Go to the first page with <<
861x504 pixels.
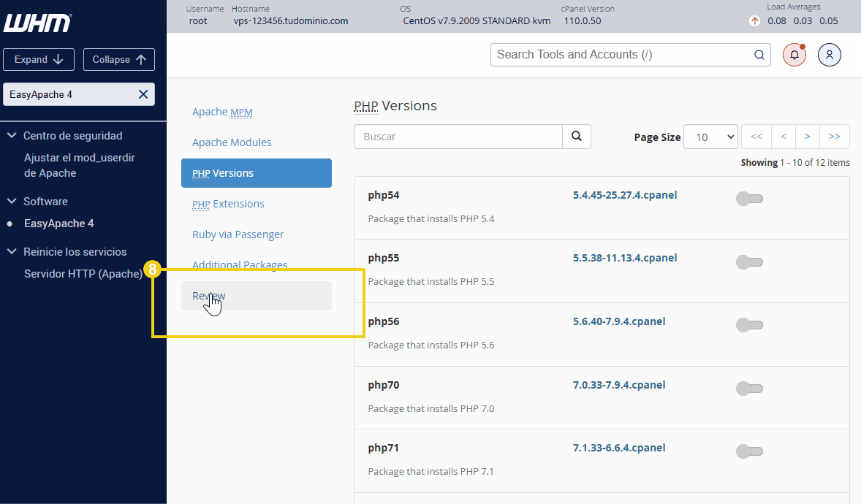click(x=756, y=137)
